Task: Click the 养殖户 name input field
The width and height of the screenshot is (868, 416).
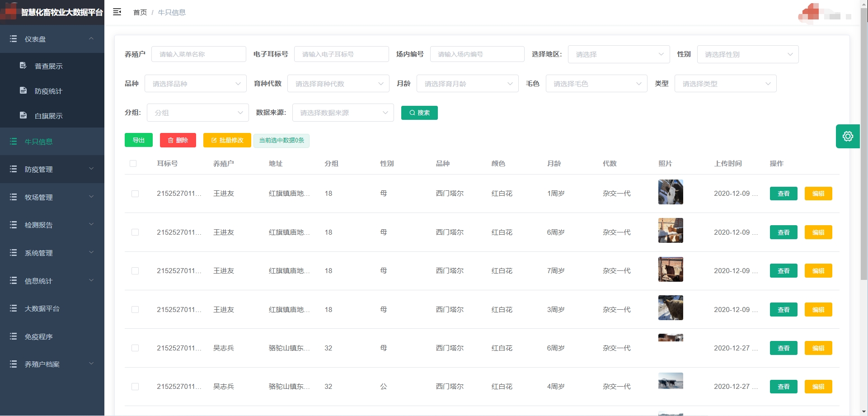Action: tap(199, 54)
